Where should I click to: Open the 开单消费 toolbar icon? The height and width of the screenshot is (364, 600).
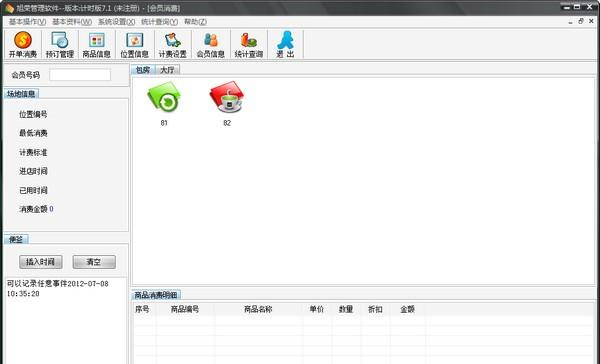(23, 45)
